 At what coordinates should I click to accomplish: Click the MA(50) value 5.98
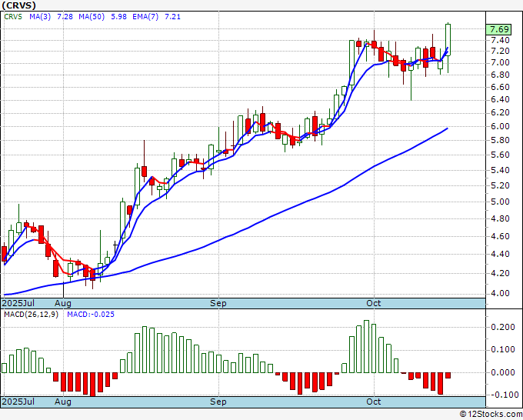[x=118, y=16]
